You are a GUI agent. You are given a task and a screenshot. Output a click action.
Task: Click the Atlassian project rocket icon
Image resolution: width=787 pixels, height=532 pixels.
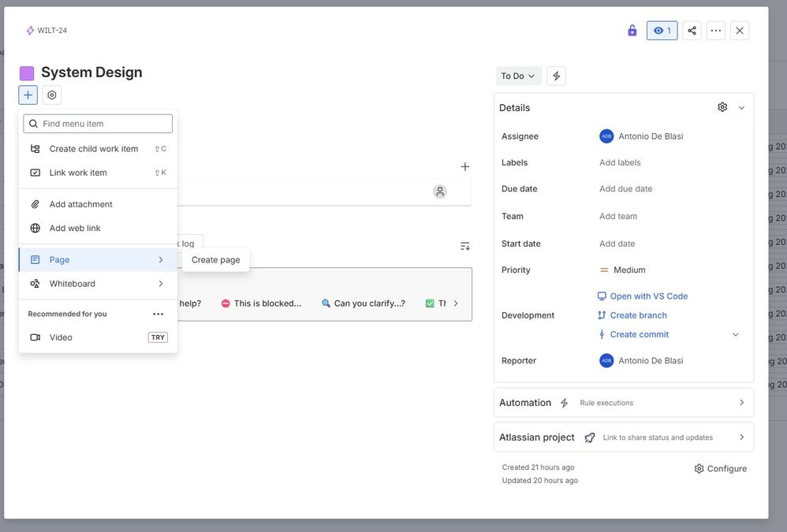[590, 437]
